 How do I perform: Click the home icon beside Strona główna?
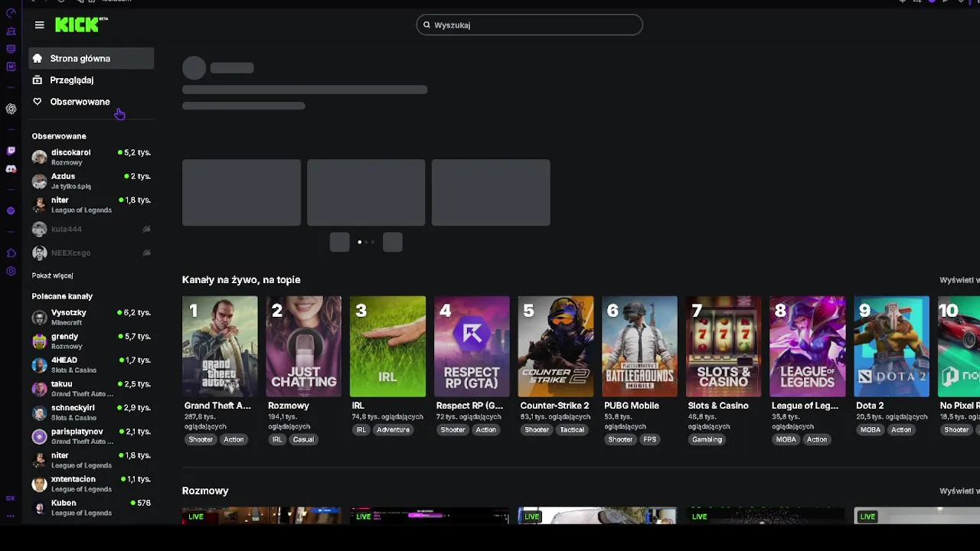[x=38, y=58]
